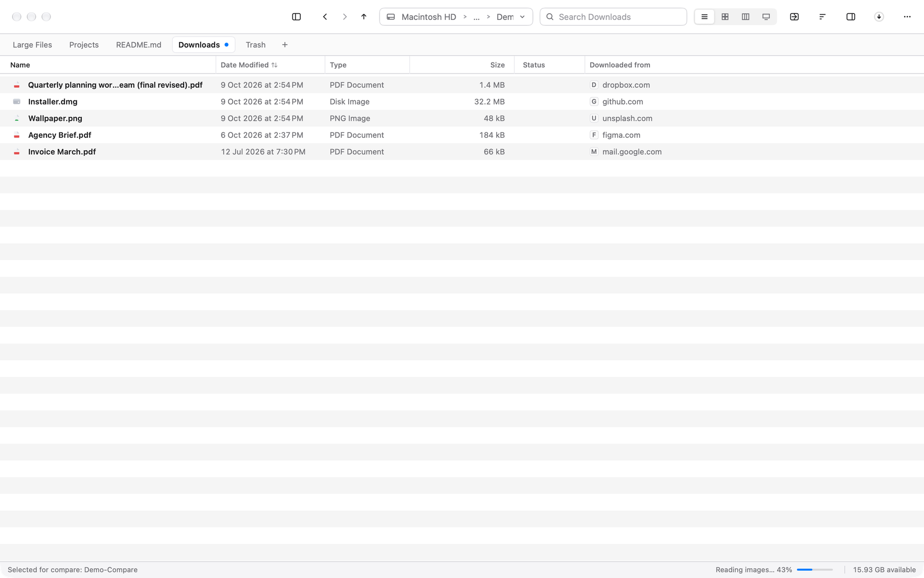Click the Selected for compare status text
This screenshot has height=578, width=924.
pyautogui.click(x=72, y=570)
